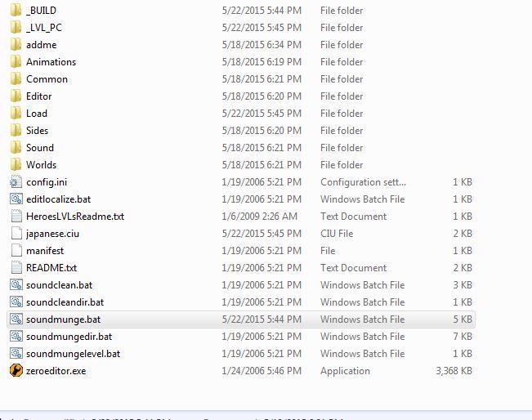
Task: Click the Application type of zeroeditor.exe
Action: pos(345,371)
